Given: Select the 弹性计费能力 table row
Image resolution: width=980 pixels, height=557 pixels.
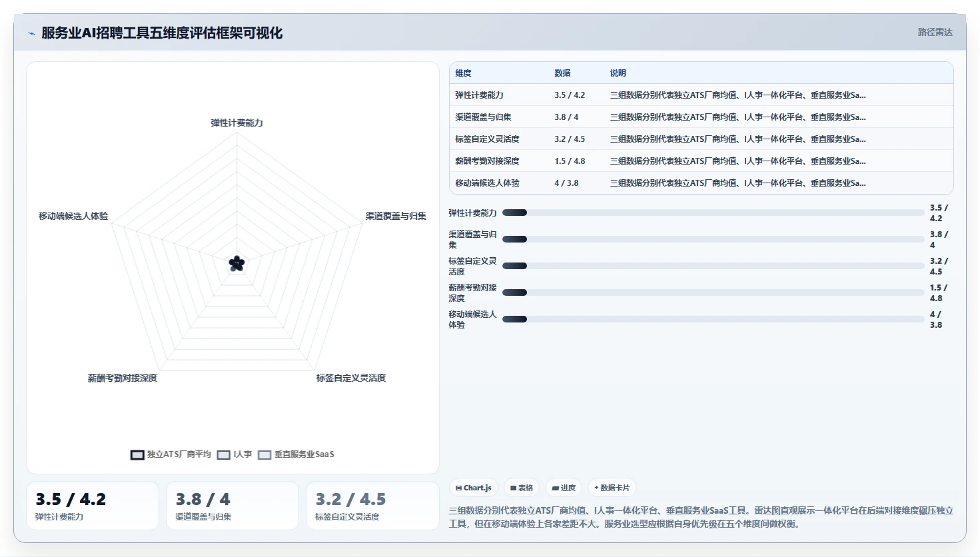Looking at the screenshot, I should pos(702,95).
